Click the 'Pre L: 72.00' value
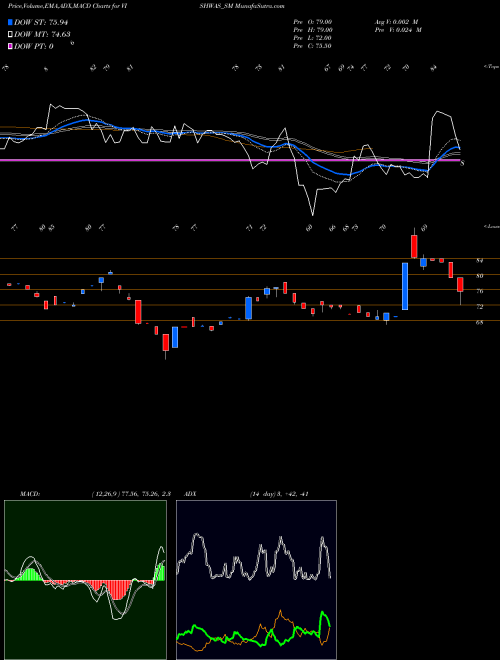The height and width of the screenshot is (660, 500). tap(313, 38)
